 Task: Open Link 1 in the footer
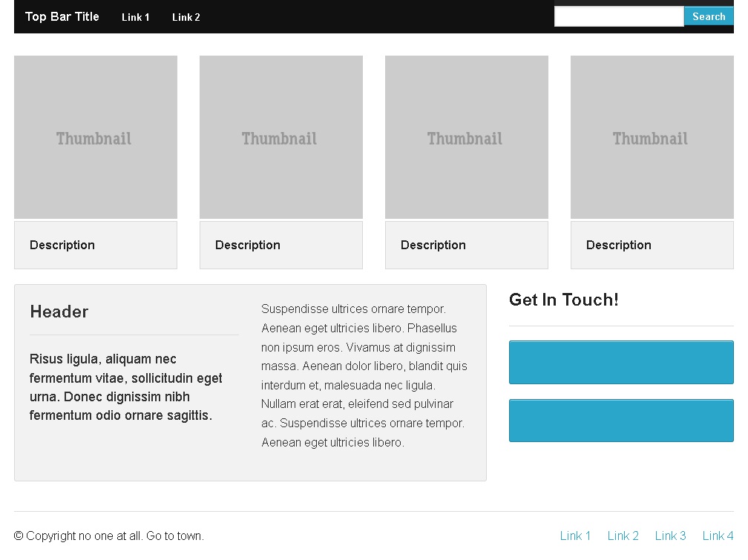pos(575,536)
